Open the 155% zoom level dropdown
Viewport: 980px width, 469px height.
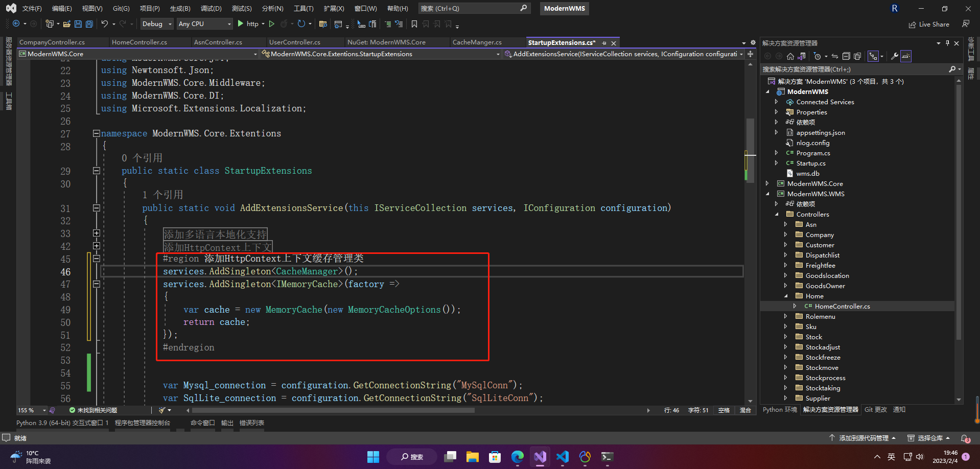point(32,410)
